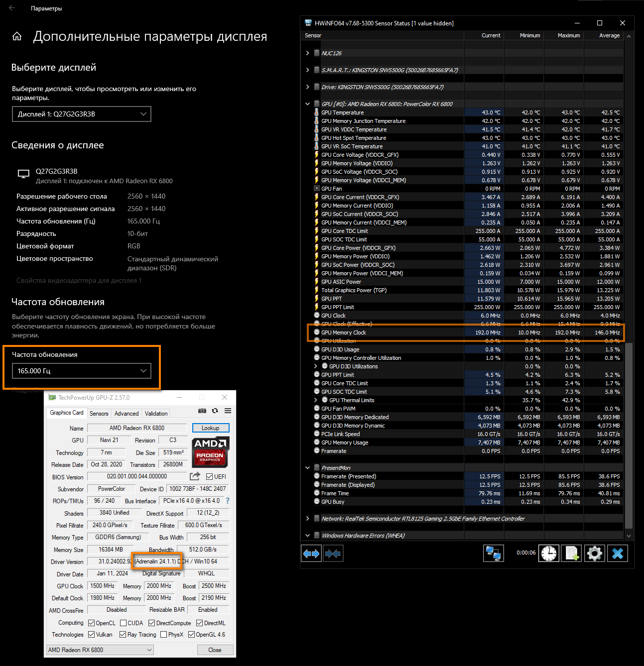
Task: Open the Дисплей 1: Q27G2G3R3B dropdown
Action: [x=82, y=114]
